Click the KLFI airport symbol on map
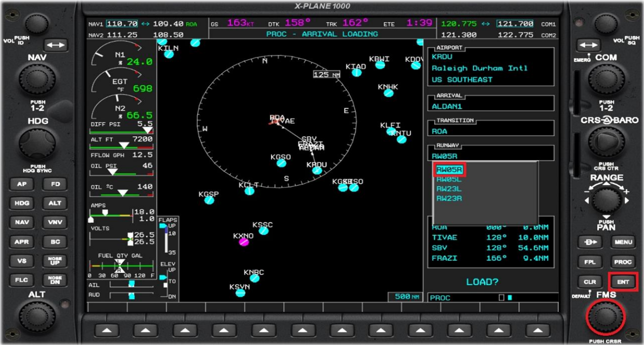Viewport: 644px width, 345px height. (391, 131)
